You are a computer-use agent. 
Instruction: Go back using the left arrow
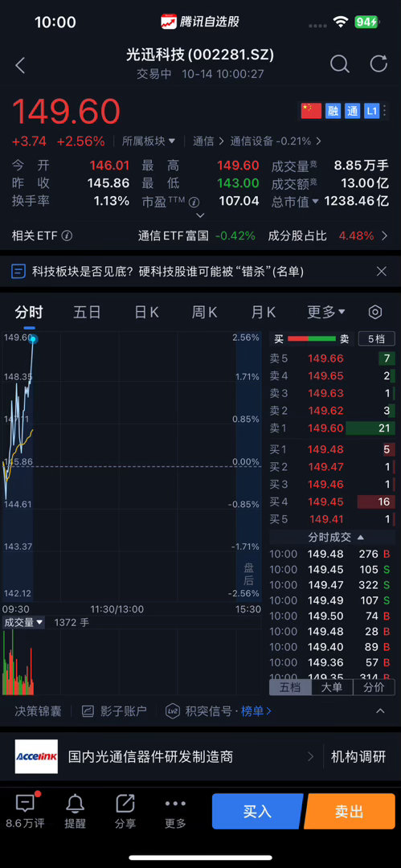pyautogui.click(x=21, y=65)
